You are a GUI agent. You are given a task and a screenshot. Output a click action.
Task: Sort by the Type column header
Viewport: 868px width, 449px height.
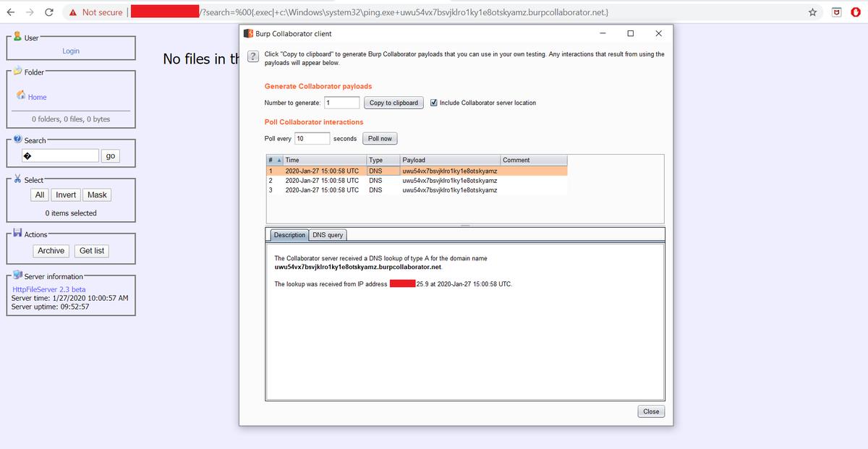383,160
